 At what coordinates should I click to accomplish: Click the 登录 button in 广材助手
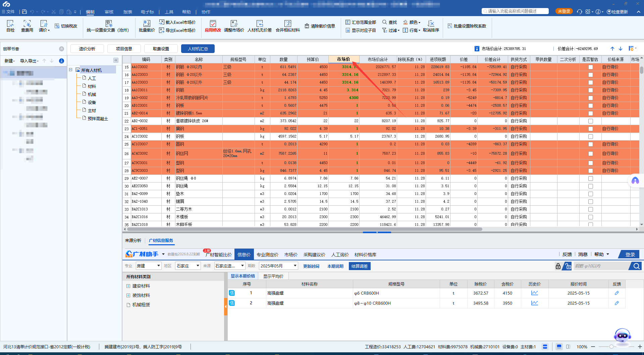tap(630, 255)
